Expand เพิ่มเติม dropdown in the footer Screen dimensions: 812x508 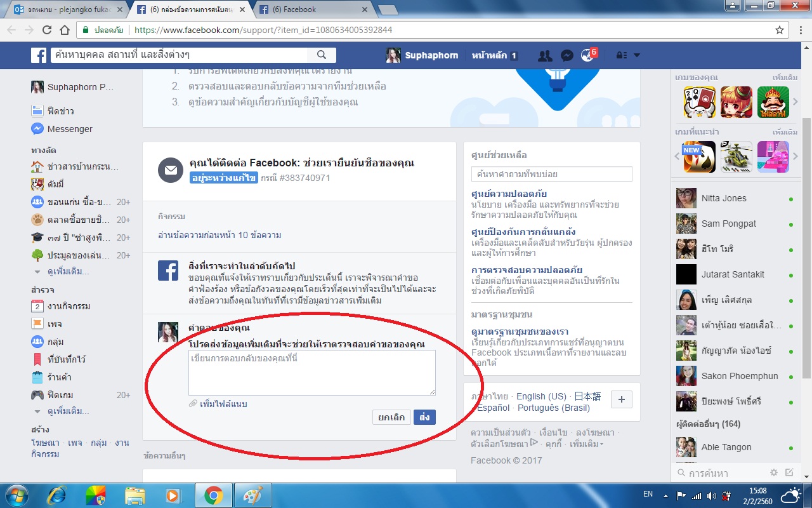pyautogui.click(x=586, y=444)
